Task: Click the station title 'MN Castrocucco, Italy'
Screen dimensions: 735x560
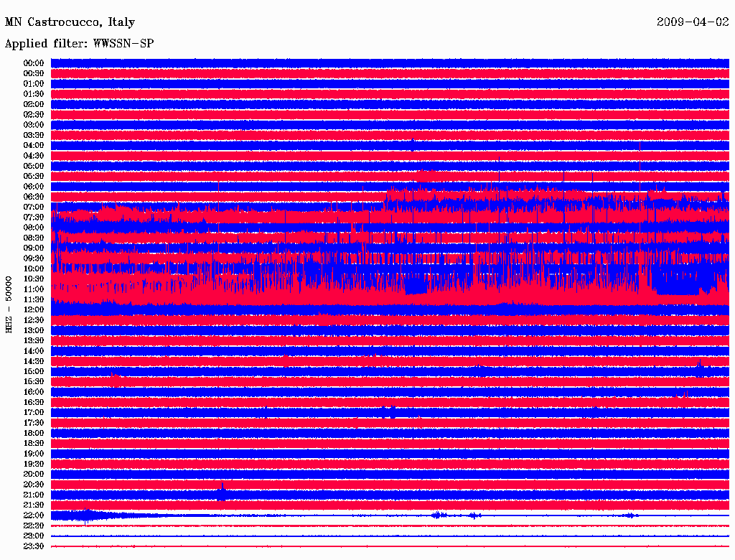Action: (70, 22)
